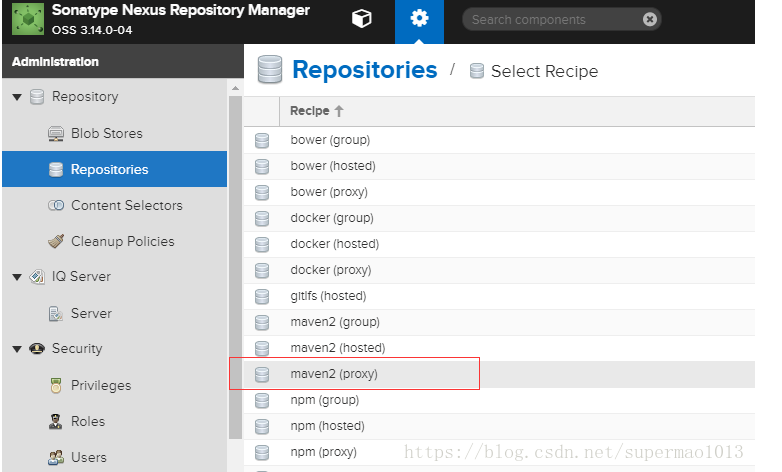Image resolution: width=782 pixels, height=472 pixels.
Task: Collapse the IQ Server tree section
Action: tap(17, 277)
